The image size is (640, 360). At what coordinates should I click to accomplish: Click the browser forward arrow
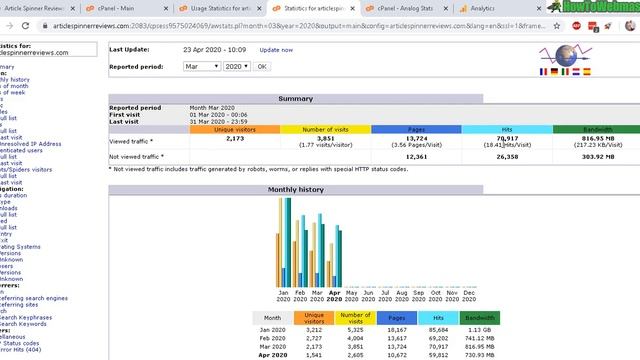tap(9, 26)
